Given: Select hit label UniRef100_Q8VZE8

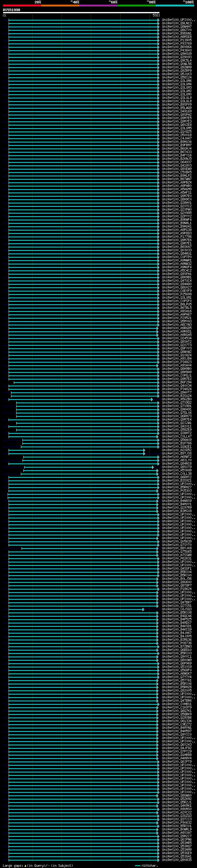Looking at the screenshot, I should (x=177, y=125).
